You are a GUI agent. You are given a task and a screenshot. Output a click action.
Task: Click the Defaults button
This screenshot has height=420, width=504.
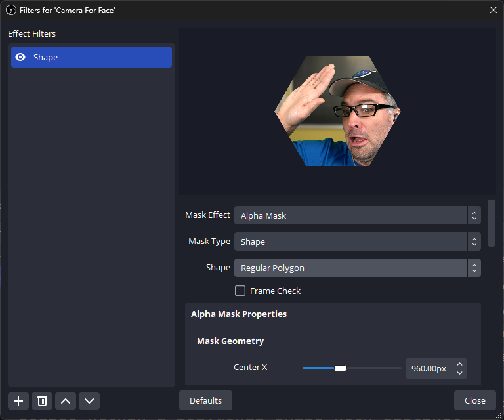(205, 400)
